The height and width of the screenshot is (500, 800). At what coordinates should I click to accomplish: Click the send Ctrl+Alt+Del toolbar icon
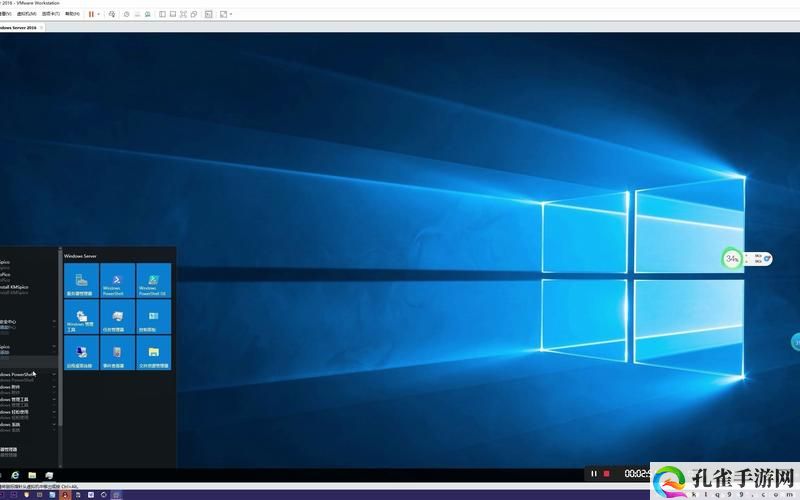(x=112, y=14)
